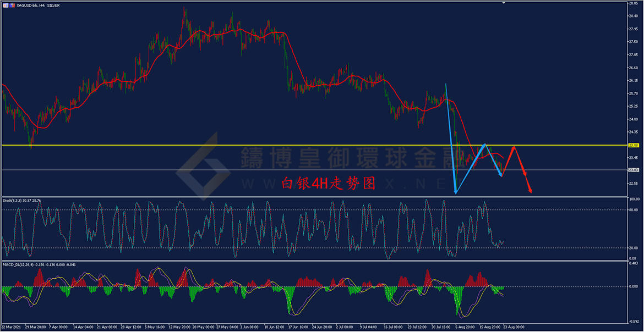This screenshot has width=644, height=332.
Task: Select the yellow horizontal line at 23.88
Action: click(313, 145)
